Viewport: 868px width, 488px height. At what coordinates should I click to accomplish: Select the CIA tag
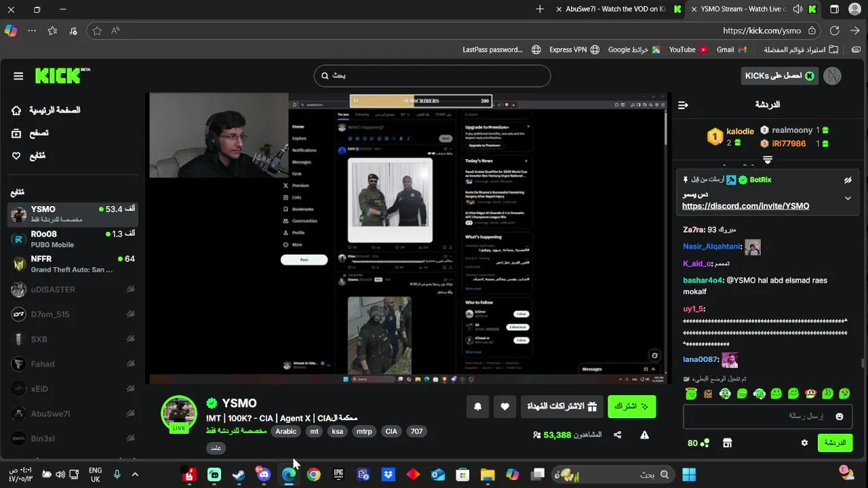click(x=391, y=431)
